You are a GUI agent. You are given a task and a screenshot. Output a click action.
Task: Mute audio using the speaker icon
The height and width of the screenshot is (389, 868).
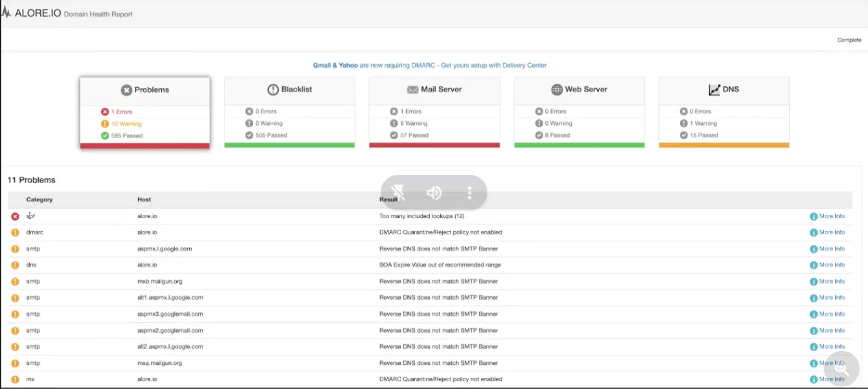(x=434, y=192)
